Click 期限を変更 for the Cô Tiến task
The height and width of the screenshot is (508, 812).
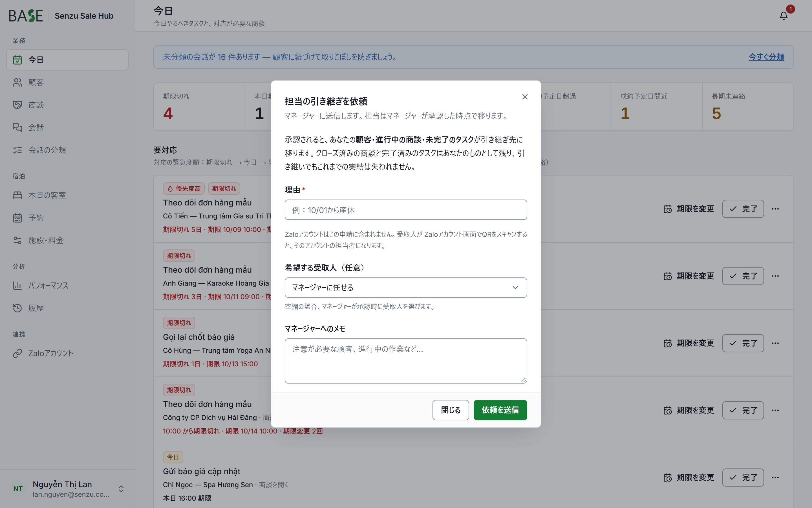[689, 209]
